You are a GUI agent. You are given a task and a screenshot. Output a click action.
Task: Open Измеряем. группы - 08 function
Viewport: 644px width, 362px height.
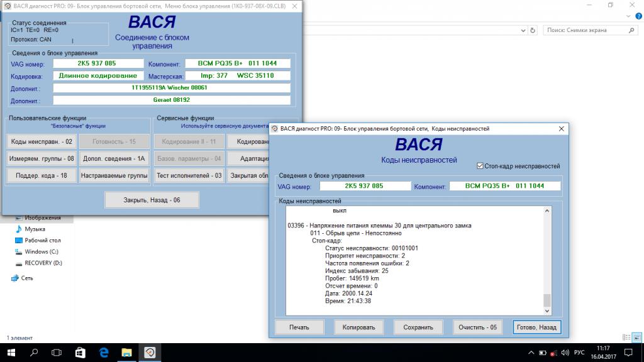click(42, 158)
